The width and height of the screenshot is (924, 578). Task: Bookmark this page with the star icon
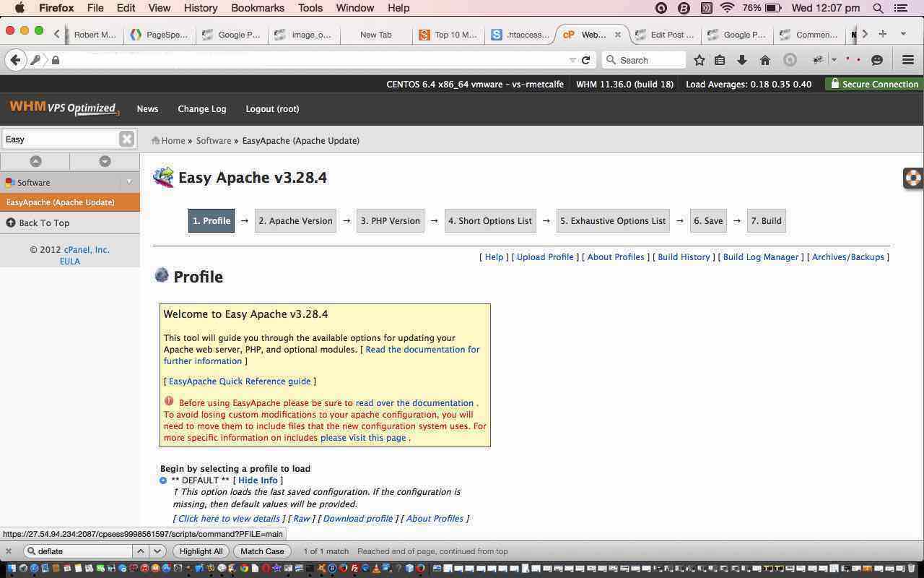[x=699, y=60]
